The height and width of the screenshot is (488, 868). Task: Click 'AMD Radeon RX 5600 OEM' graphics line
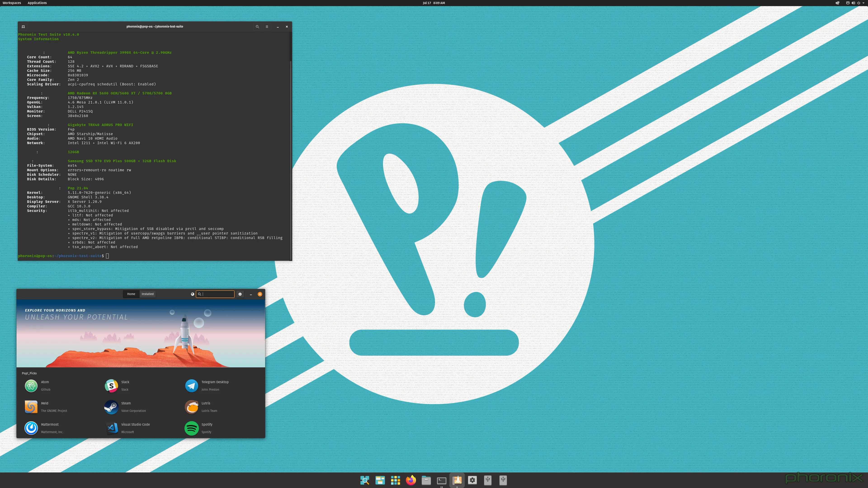[120, 93]
